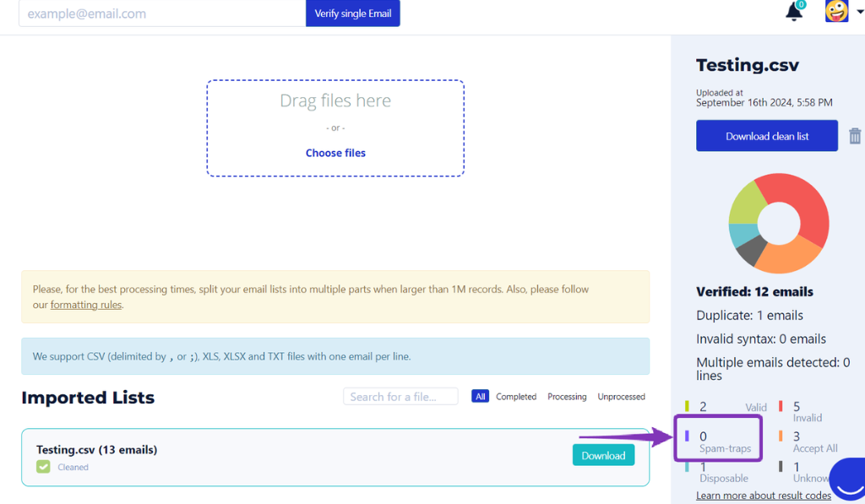
Task: Click the Duplicate: 1 emails text
Action: tap(750, 316)
